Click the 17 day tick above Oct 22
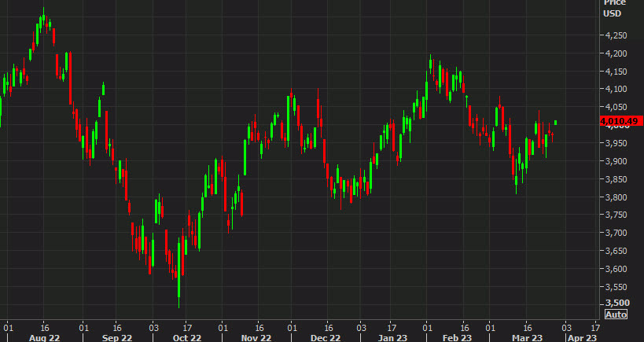The image size is (644, 342). [186, 328]
